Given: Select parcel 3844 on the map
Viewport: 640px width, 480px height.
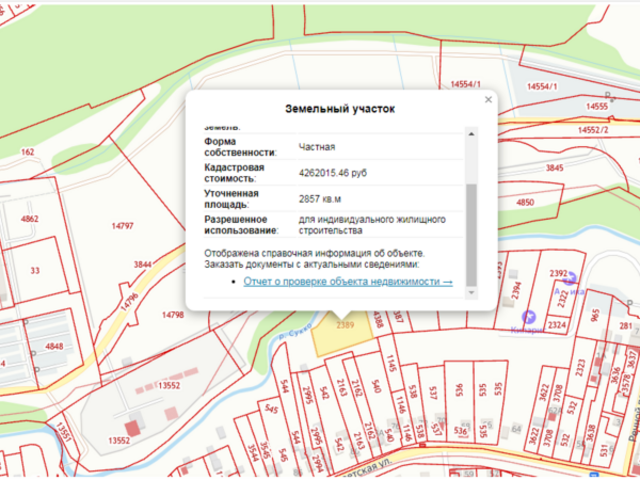Looking at the screenshot, I should coord(145,263).
